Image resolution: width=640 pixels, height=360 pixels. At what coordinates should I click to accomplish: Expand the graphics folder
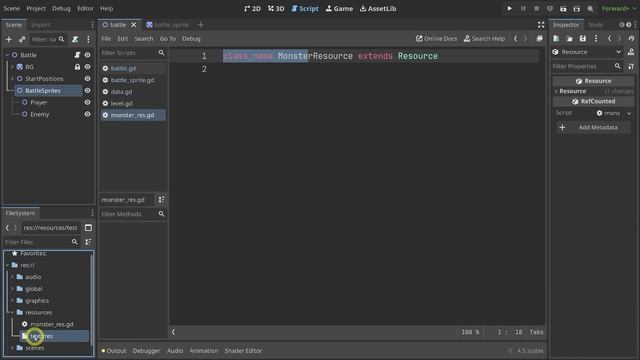(12, 300)
